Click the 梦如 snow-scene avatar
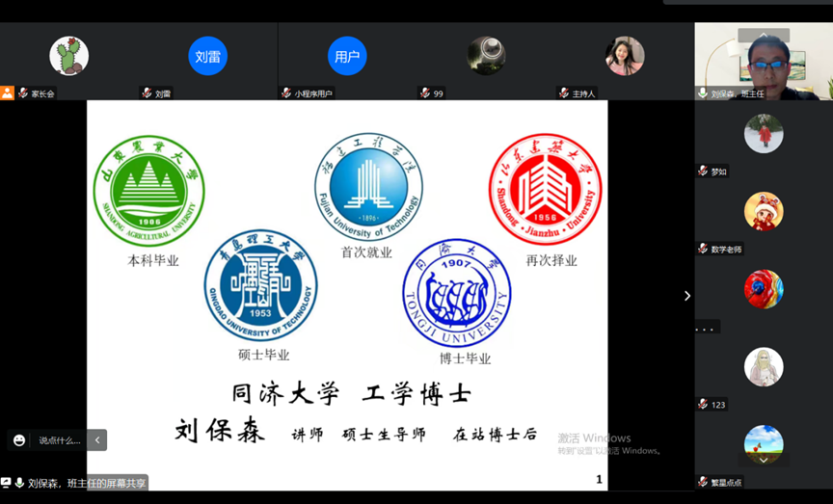The image size is (833, 504). (764, 133)
